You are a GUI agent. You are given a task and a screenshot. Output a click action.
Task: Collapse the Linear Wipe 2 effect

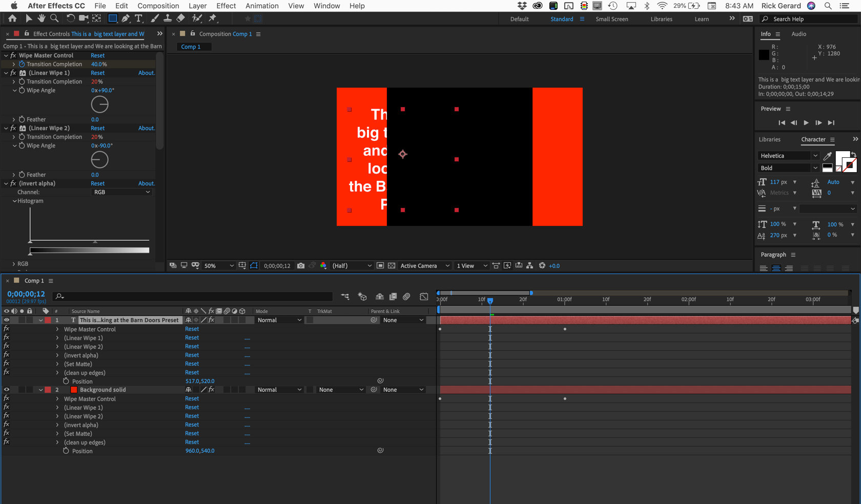click(6, 128)
